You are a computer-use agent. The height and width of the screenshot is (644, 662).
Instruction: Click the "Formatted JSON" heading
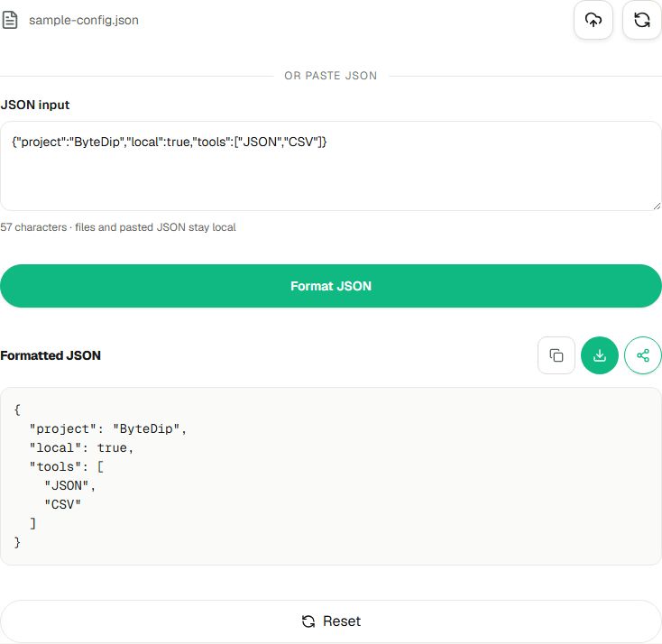(x=51, y=355)
